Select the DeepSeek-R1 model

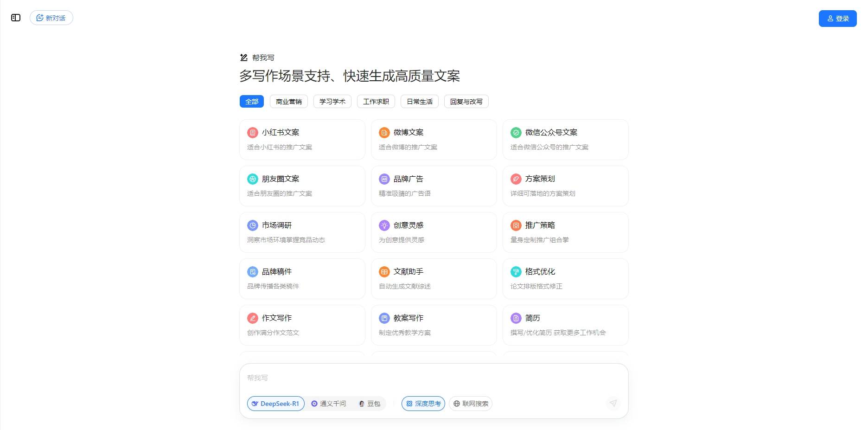point(276,404)
